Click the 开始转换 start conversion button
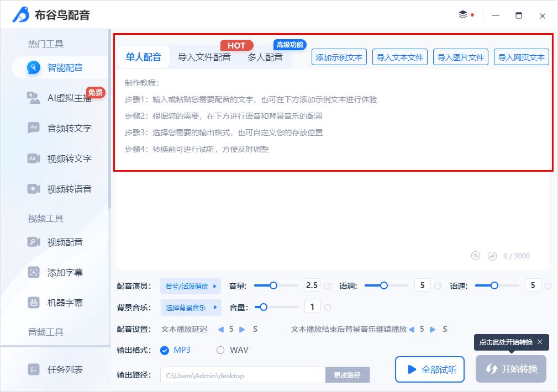The width and height of the screenshot is (558, 392). (511, 369)
